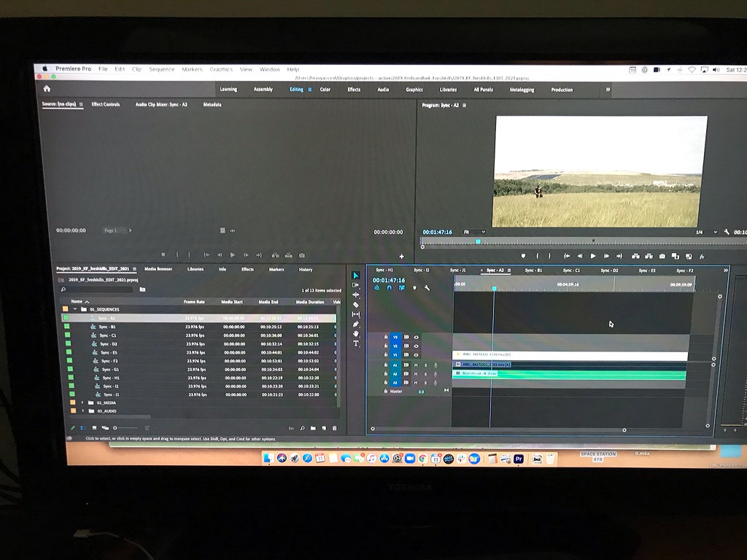Collapse the 01_SEQUENCES bin
This screenshot has height=560, width=747.
(75, 309)
